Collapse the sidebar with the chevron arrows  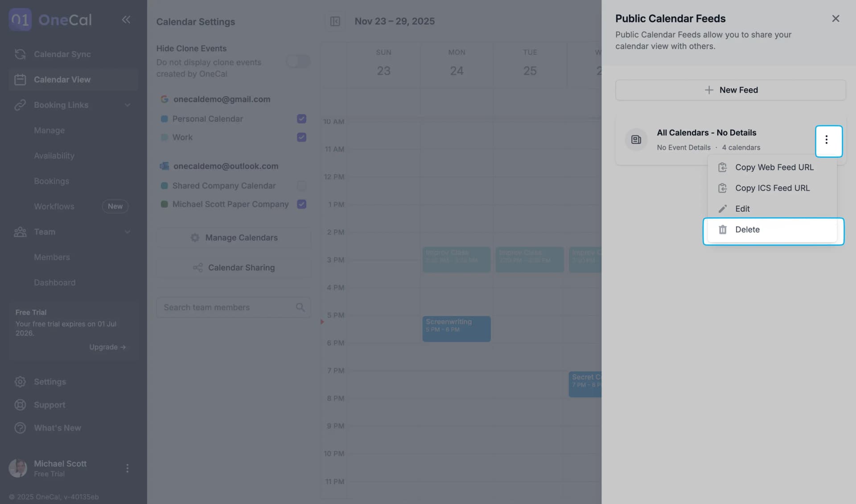(x=126, y=20)
